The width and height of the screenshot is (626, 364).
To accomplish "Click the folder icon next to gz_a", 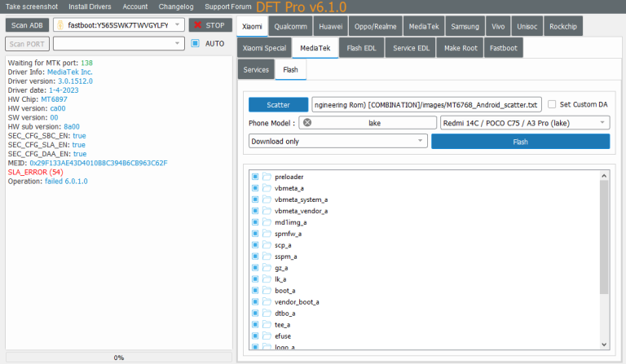I will coord(267,268).
